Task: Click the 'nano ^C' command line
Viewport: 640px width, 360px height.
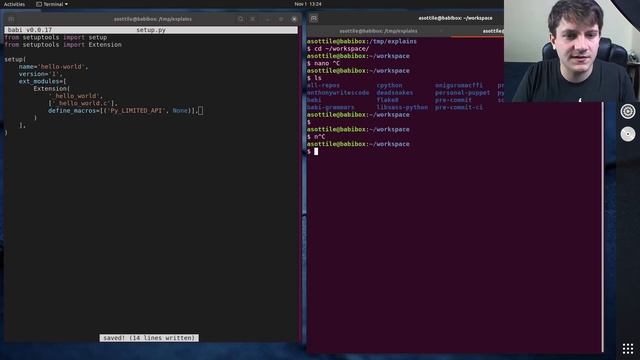Action: click(327, 63)
